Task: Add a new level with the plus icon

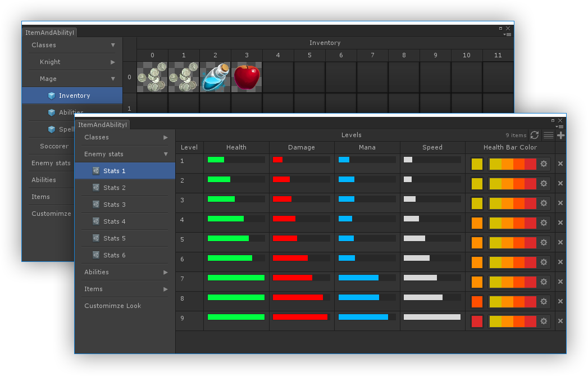Action: [x=561, y=135]
